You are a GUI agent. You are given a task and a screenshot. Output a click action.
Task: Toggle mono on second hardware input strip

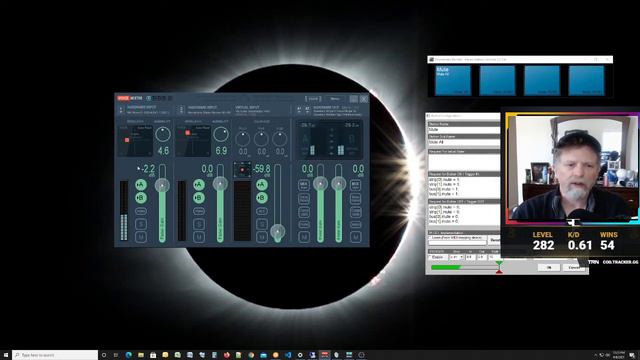[x=199, y=211]
